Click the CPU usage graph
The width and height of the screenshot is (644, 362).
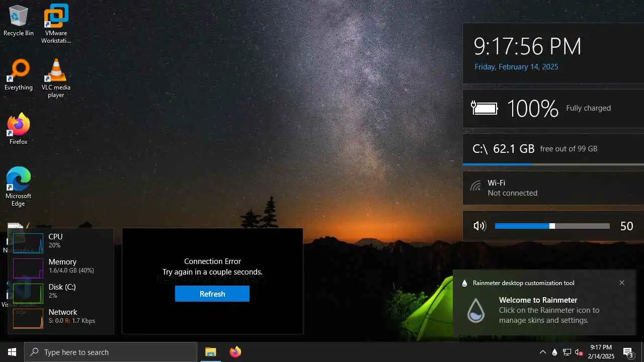(28, 243)
